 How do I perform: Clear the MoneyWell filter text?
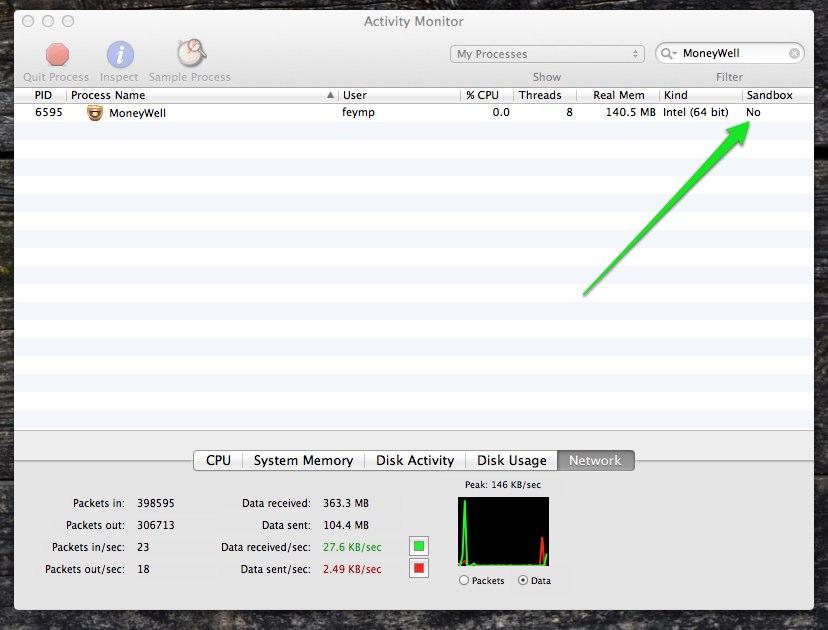[x=795, y=54]
